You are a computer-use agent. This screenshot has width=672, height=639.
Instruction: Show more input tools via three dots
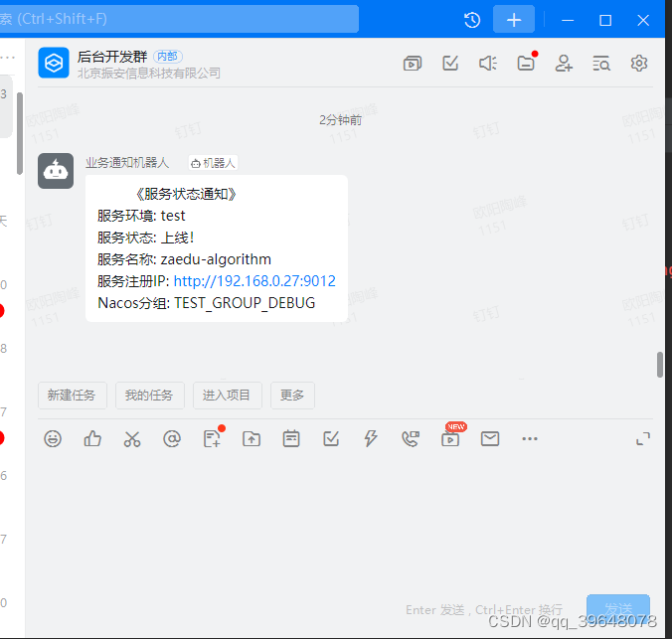[x=530, y=439]
